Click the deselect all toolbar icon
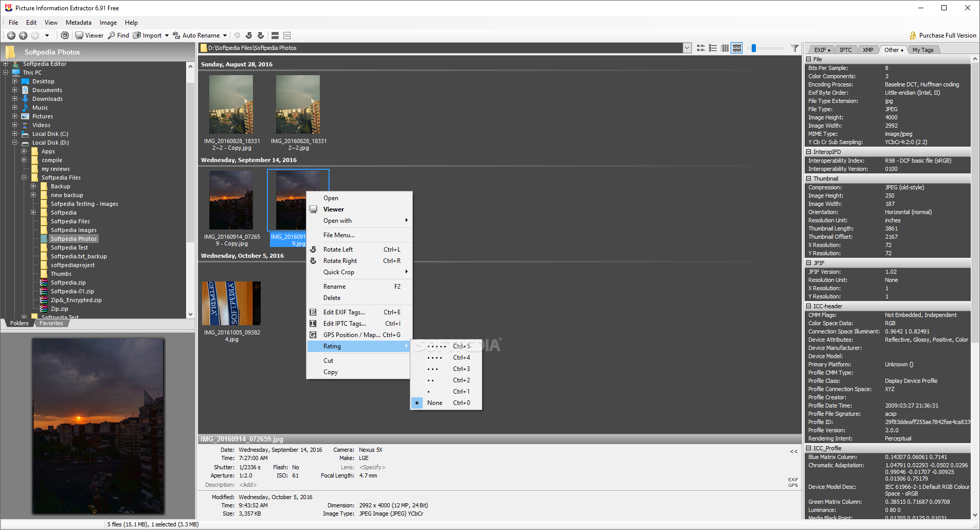Image resolution: width=980 pixels, height=530 pixels. [287, 36]
